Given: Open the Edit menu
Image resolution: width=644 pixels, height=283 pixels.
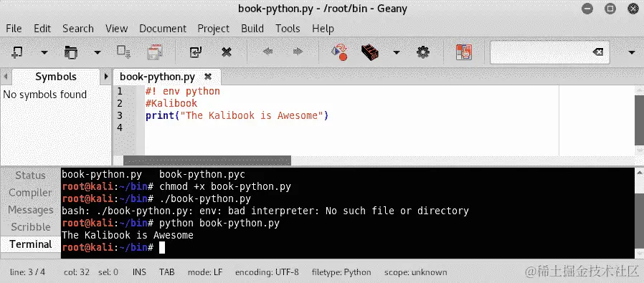Looking at the screenshot, I should (42, 29).
